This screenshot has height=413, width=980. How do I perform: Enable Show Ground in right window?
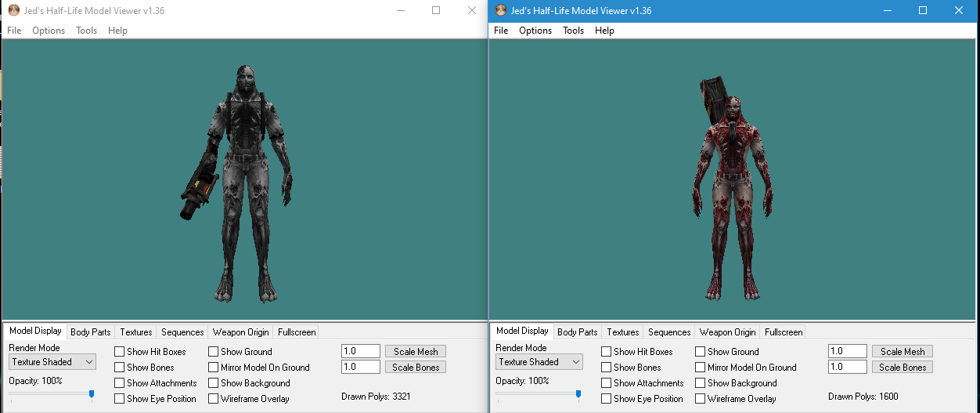click(x=701, y=352)
